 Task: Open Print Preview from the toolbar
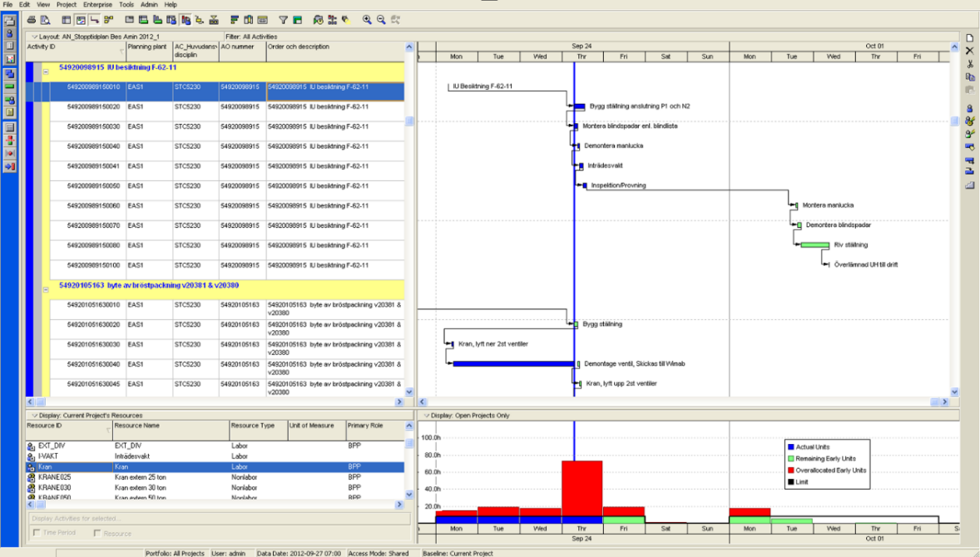click(45, 20)
